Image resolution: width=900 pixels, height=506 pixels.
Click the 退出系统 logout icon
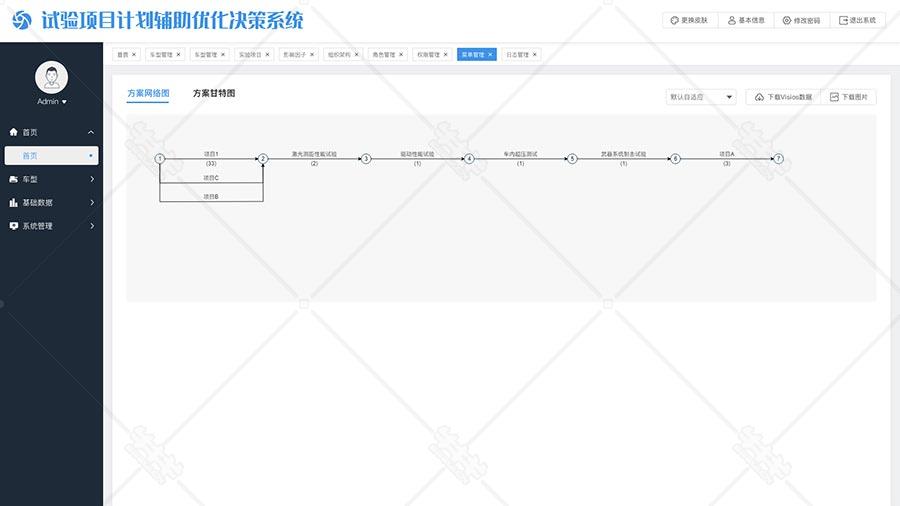843,20
